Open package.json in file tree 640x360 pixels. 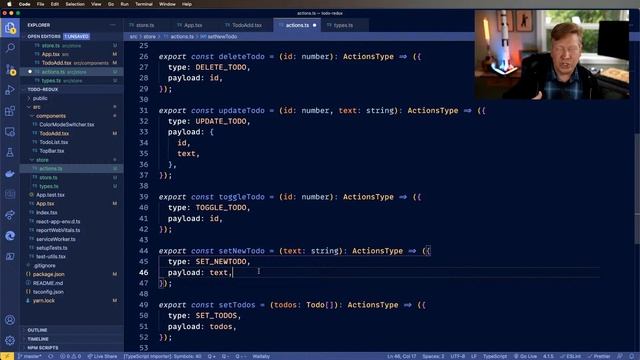(x=49, y=274)
